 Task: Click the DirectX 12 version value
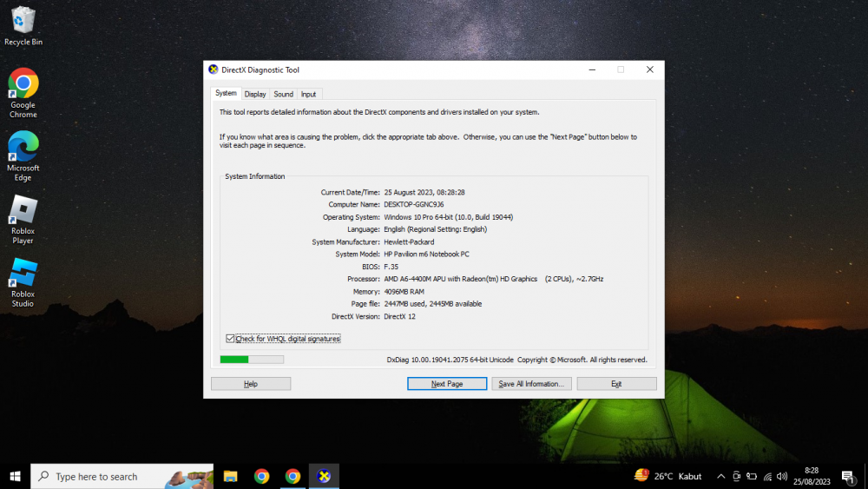pyautogui.click(x=399, y=317)
